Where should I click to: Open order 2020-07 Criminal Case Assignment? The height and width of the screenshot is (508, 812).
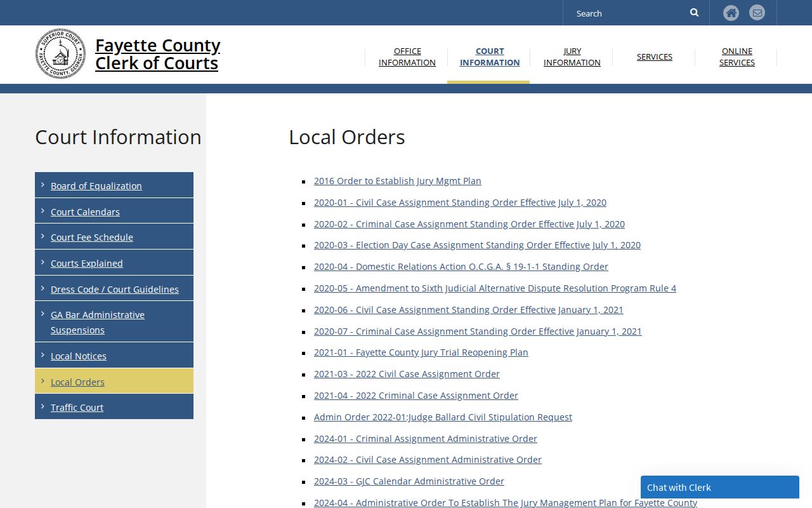coord(478,331)
